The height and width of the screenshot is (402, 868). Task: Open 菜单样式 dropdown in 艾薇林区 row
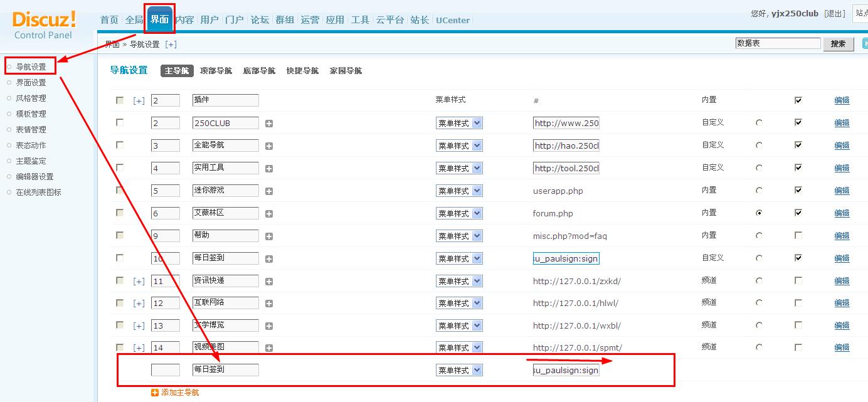(459, 214)
